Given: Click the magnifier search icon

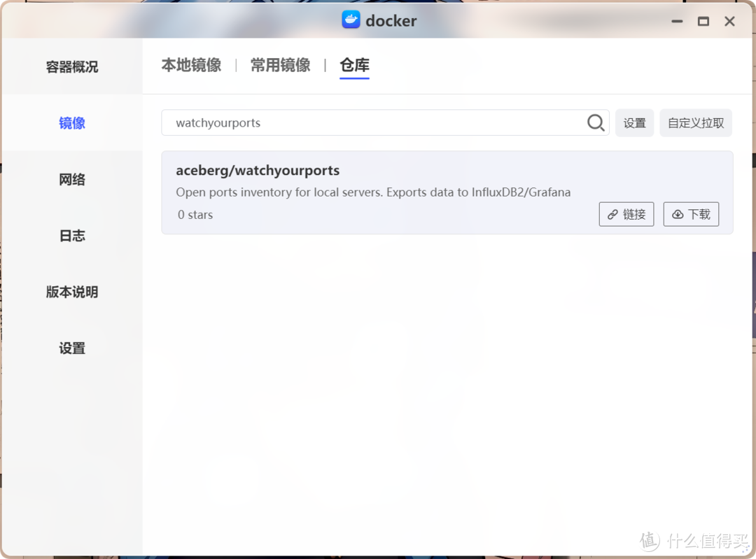Looking at the screenshot, I should click(595, 122).
